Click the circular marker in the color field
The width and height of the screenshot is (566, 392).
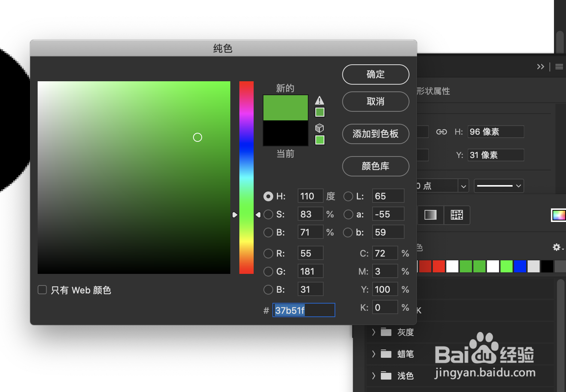(x=198, y=137)
